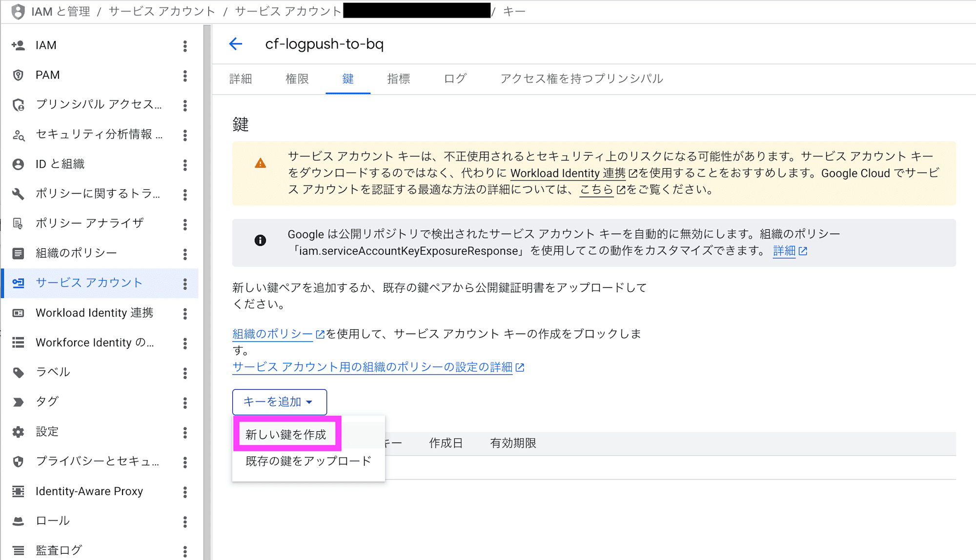Select the PAM sidebar icon
976x560 pixels.
point(47,75)
